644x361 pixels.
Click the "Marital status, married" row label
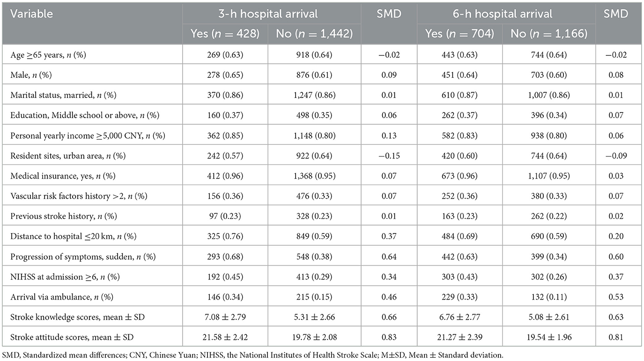(x=63, y=95)
